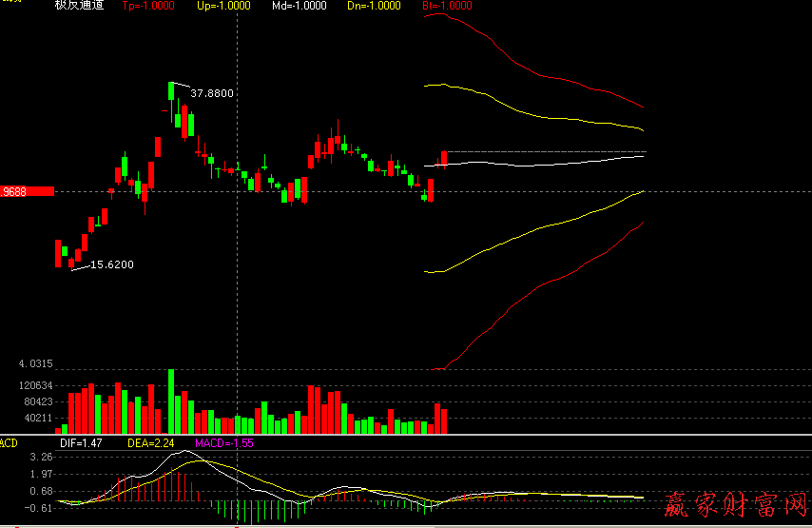Select the red Tp=-1.0000 indicator value
Image resolution: width=812 pixels, height=528 pixels.
point(150,6)
